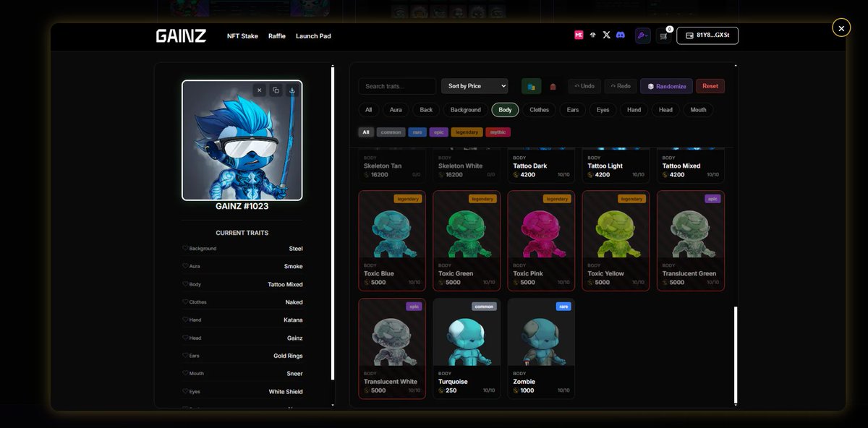This screenshot has height=428, width=868.
Task: Click the Randomize button
Action: [x=666, y=86]
